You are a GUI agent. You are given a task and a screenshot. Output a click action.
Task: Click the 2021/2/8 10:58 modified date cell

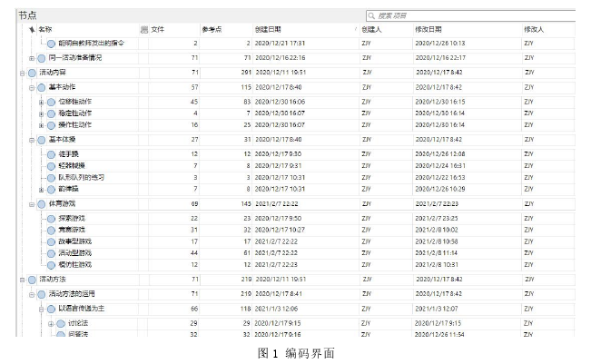pos(437,241)
